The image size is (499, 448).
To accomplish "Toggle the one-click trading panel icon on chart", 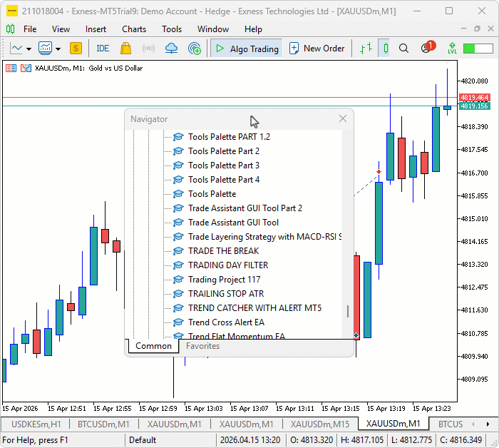I will [11, 68].
